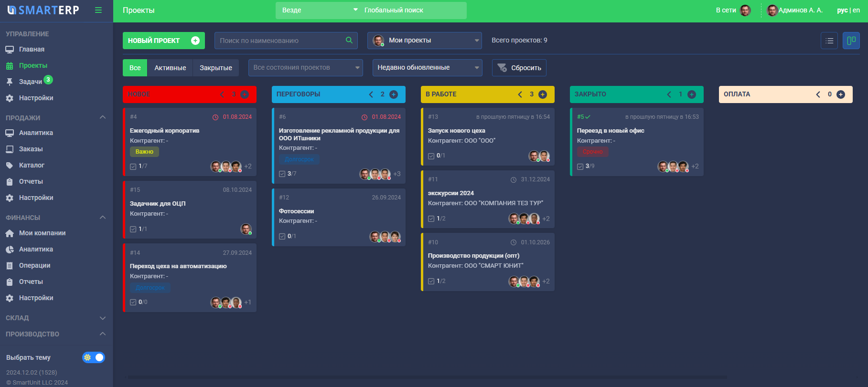
Task: Open Все состояния проектов dropdown
Action: (x=305, y=68)
